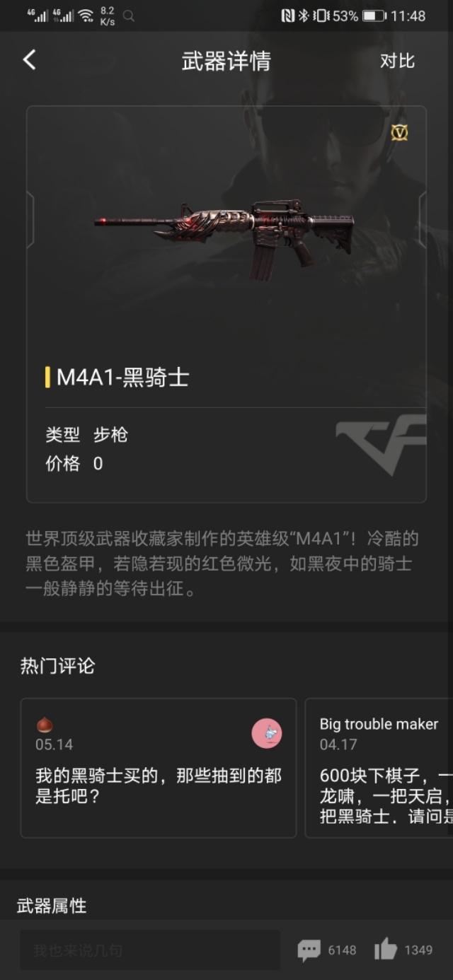Focus the 我也来说几句 comment input

click(150, 950)
